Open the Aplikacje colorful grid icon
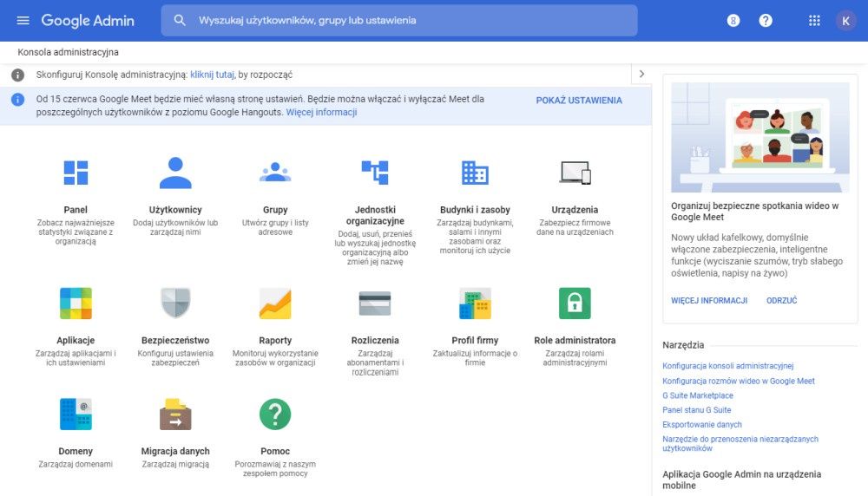This screenshot has width=868, height=496. [x=76, y=303]
